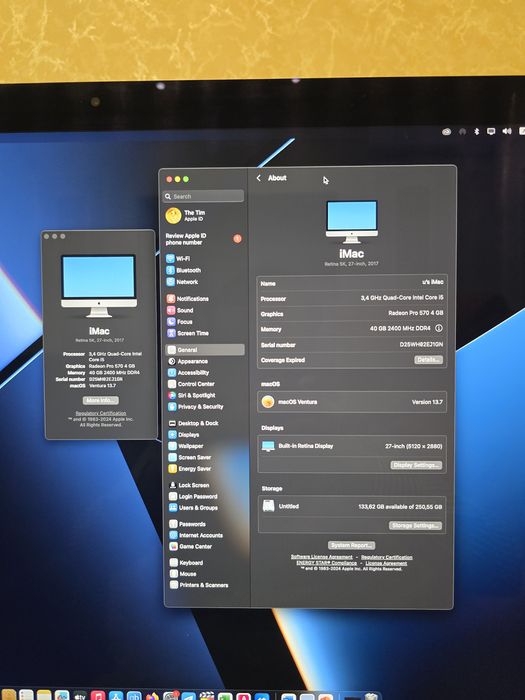Click the Search field in Settings
Image resolution: width=525 pixels, height=700 pixels.
(x=204, y=196)
